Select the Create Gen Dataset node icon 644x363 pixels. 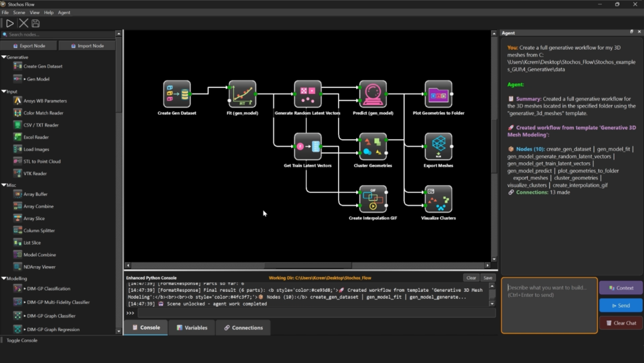pos(177,94)
